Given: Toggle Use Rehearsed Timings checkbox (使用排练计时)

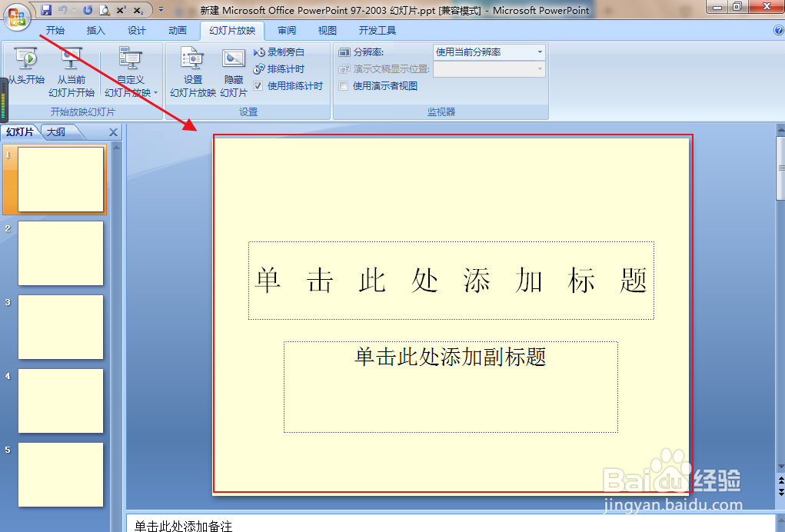Looking at the screenshot, I should tap(258, 86).
